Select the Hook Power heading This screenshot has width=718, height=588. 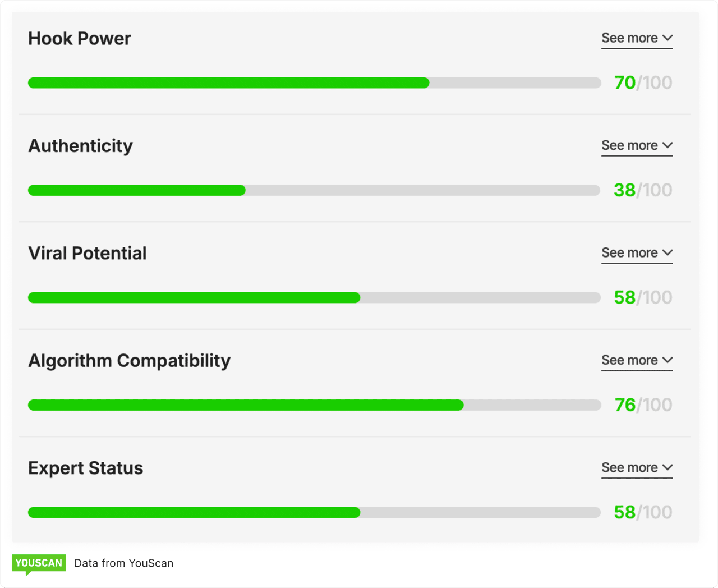click(x=79, y=38)
